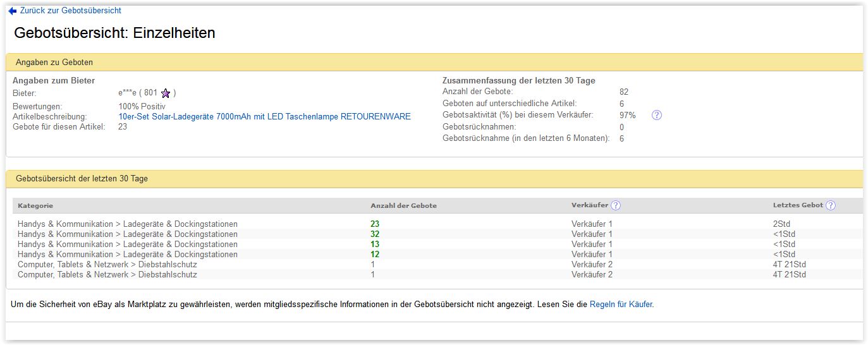Open the 10er-Set Solar-Ladegeräte article link
This screenshot has height=345, width=868.
pos(264,116)
